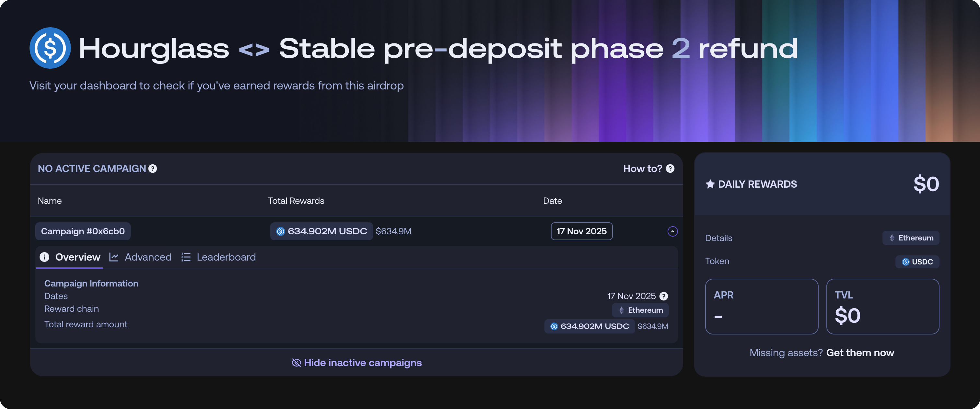The image size is (980, 409).
Task: Switch to the Advanced tab
Action: [x=147, y=257]
